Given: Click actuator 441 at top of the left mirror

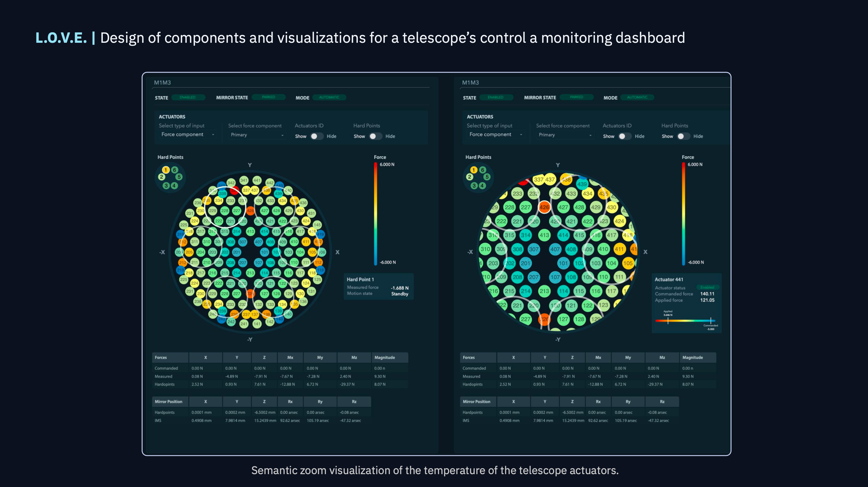Looking at the screenshot, I should tap(257, 180).
